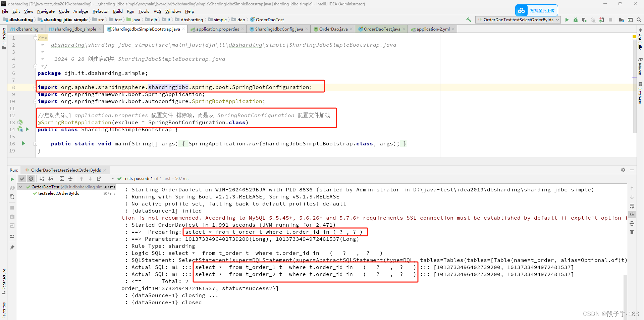Collapse the OrderDaoTest tree node
Screen dimensions: 644x320
pos(21,187)
